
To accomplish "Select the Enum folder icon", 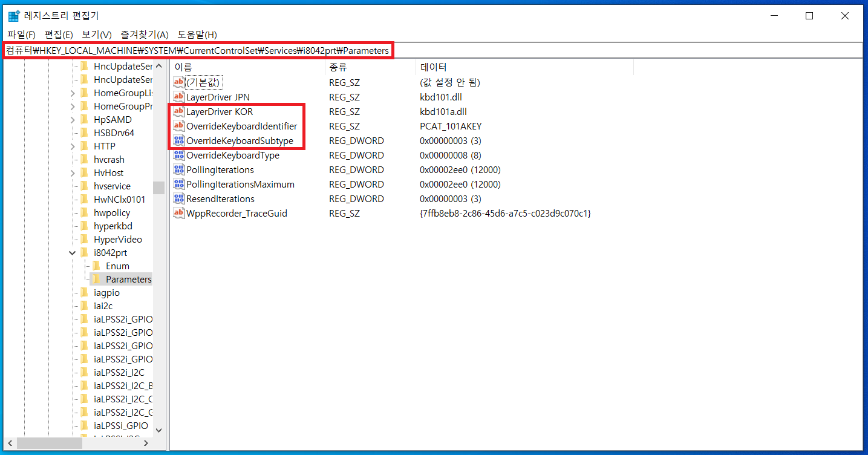I will point(96,266).
